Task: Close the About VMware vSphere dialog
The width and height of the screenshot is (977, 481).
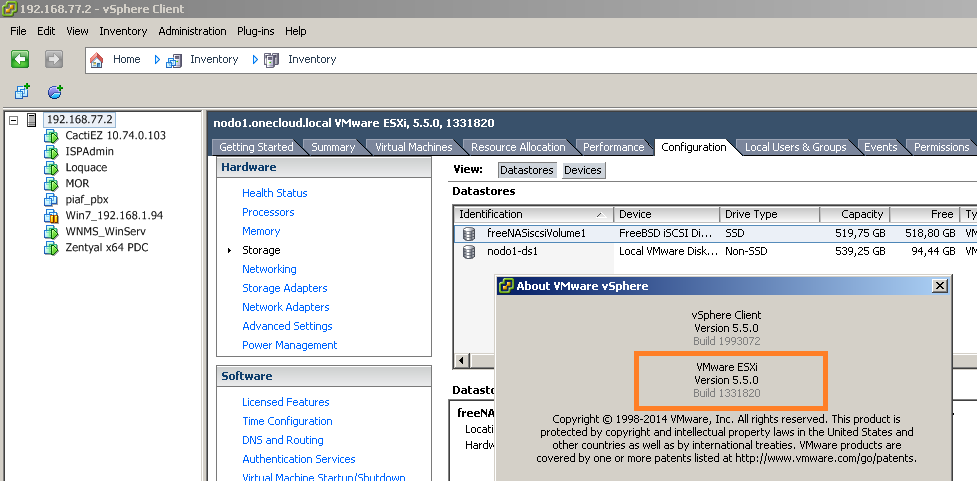Action: pos(940,286)
